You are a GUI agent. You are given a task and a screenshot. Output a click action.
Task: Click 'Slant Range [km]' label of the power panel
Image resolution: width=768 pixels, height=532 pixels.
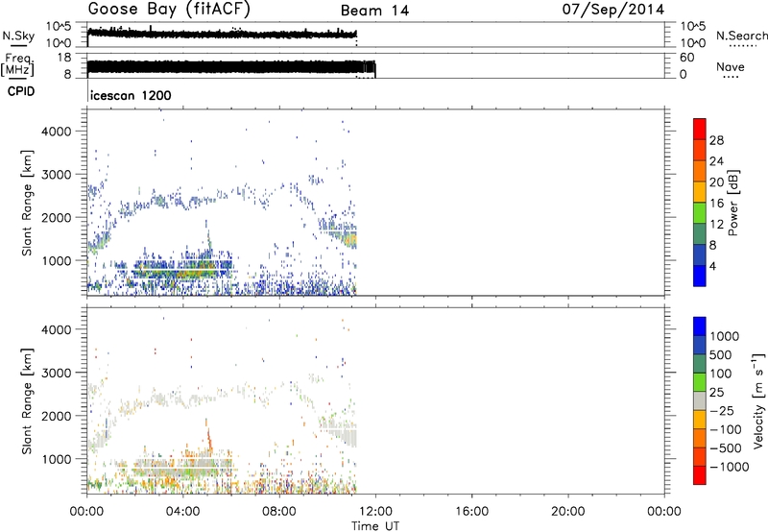pos(27,203)
